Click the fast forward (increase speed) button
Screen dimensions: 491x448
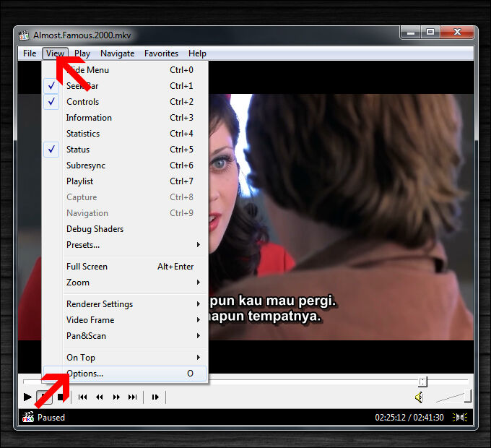[x=116, y=397]
